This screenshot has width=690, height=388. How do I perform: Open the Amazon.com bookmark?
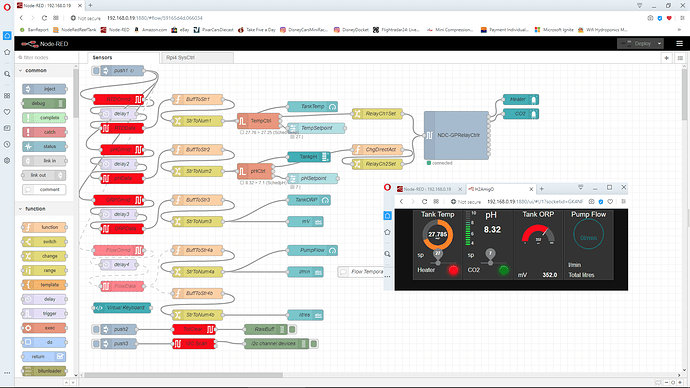[150, 30]
